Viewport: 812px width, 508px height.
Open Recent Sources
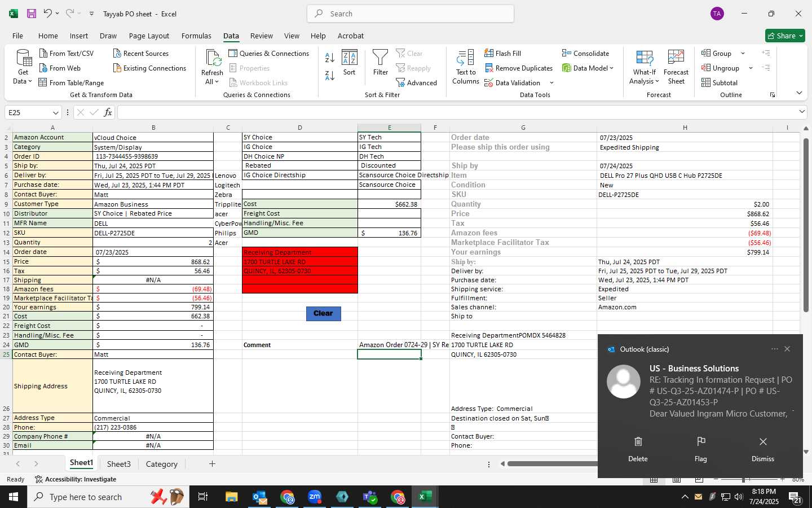tap(140, 54)
